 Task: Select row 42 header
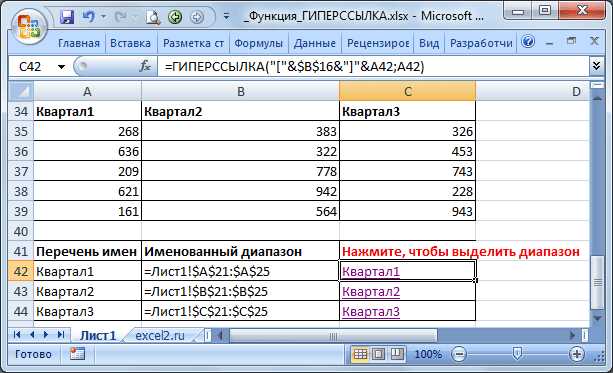coord(21,271)
